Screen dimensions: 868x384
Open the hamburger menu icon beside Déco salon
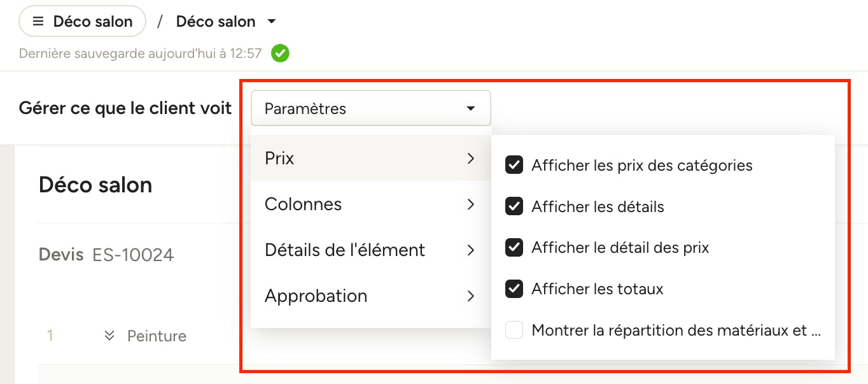point(38,22)
